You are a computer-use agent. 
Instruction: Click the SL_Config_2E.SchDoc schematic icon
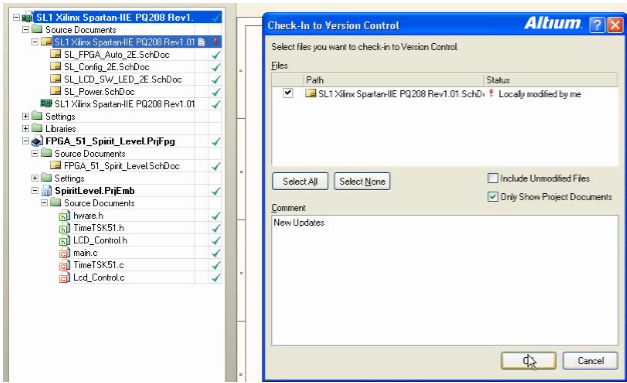[x=56, y=66]
